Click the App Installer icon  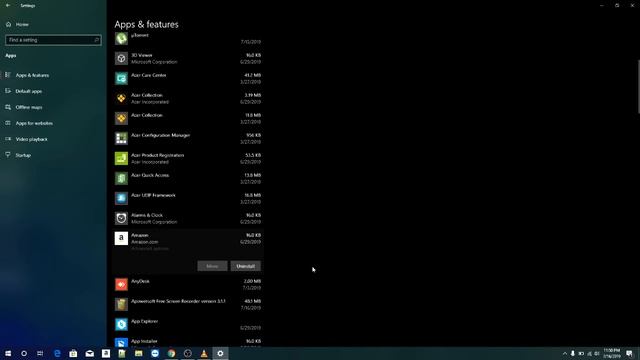121,342
